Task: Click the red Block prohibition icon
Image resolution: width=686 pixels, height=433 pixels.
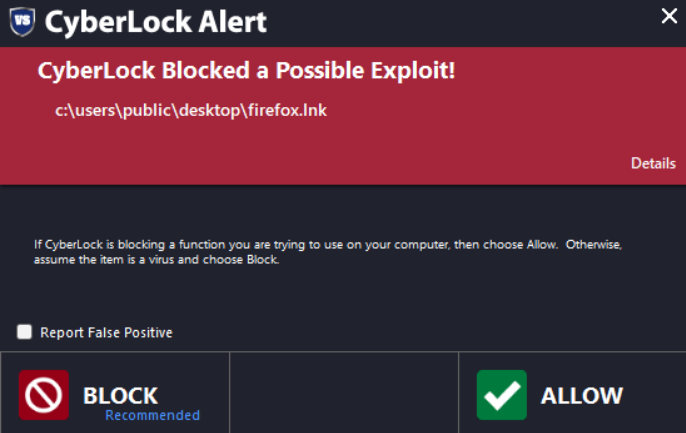Action: (x=44, y=395)
